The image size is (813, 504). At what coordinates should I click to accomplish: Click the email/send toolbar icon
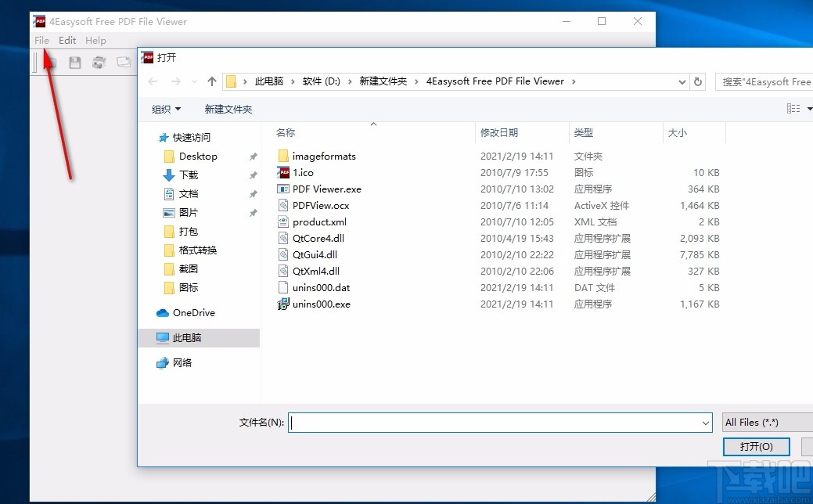pyautogui.click(x=122, y=62)
